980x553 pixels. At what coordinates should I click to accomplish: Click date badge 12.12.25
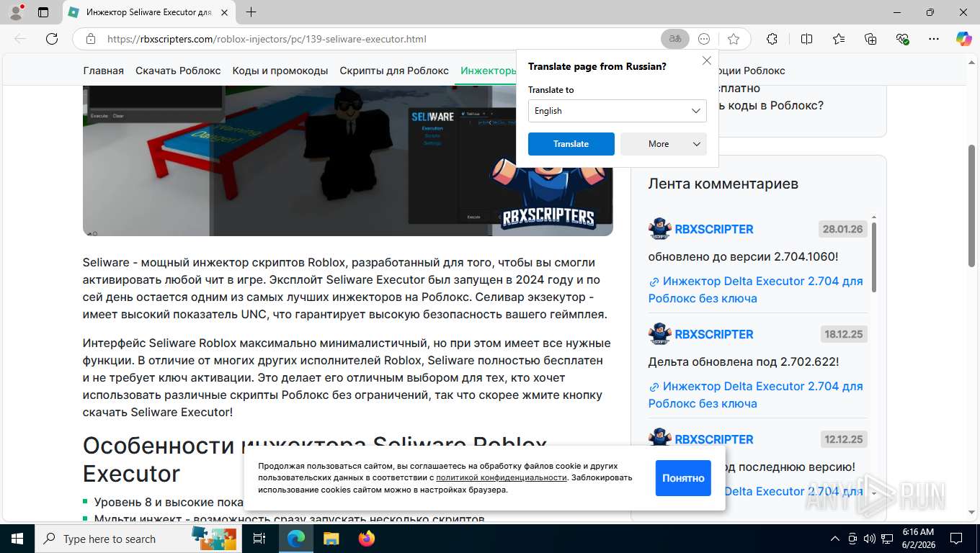(x=843, y=439)
